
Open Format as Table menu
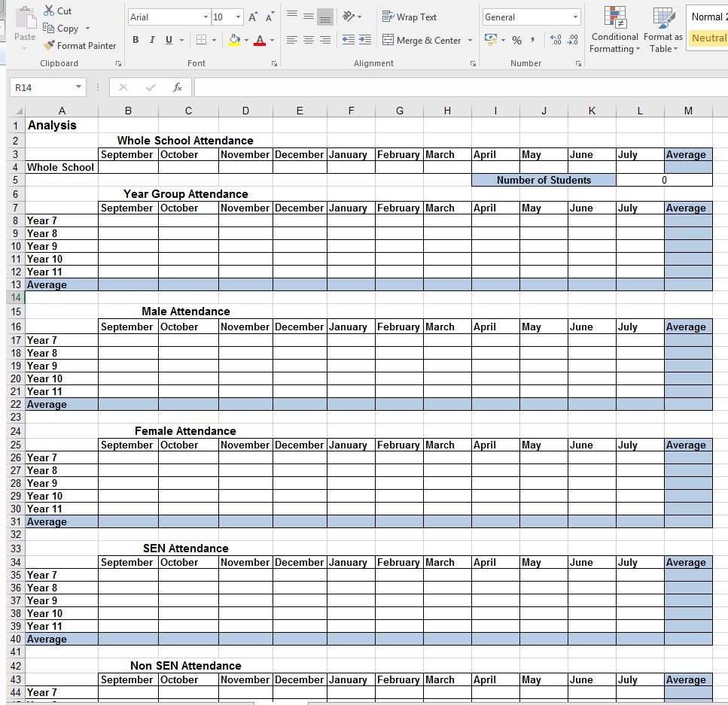[x=663, y=29]
